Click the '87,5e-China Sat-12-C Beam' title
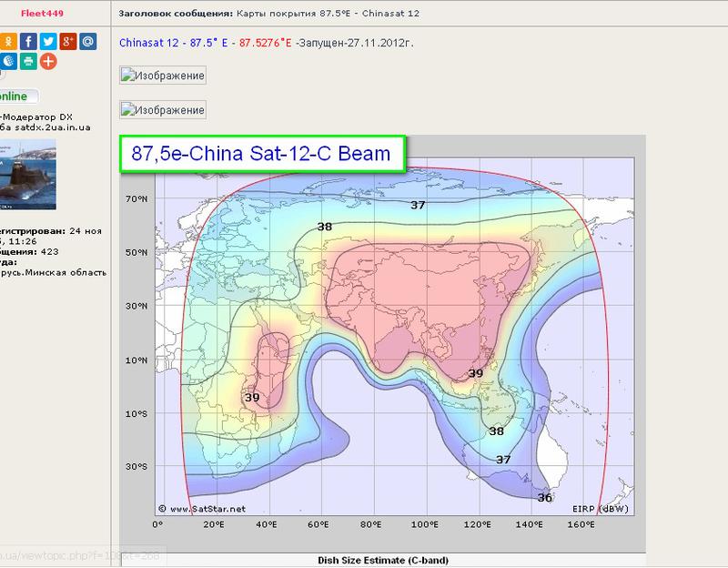 point(261,154)
